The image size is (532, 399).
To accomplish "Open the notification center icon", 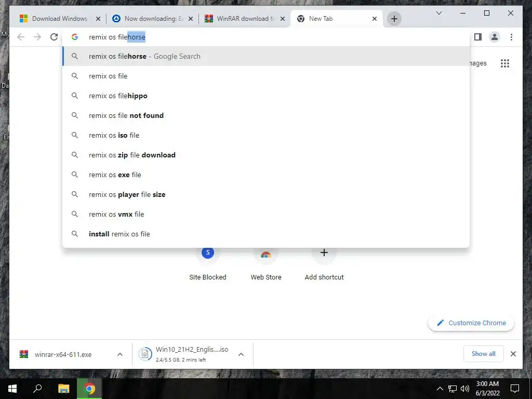I will coord(515,389).
